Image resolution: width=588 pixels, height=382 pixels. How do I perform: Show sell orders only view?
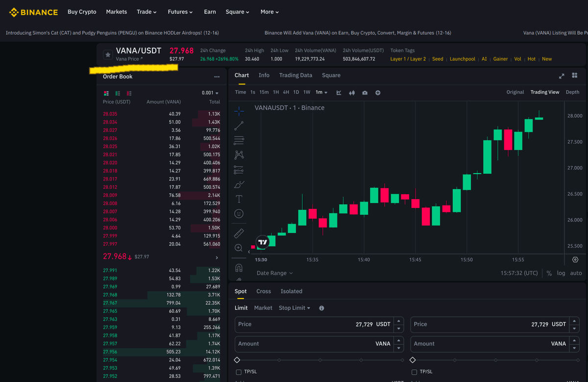point(129,93)
